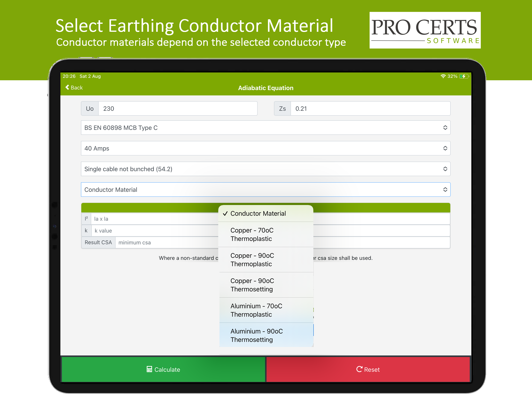Select the checked Conductor Material placeholder option

click(266, 214)
